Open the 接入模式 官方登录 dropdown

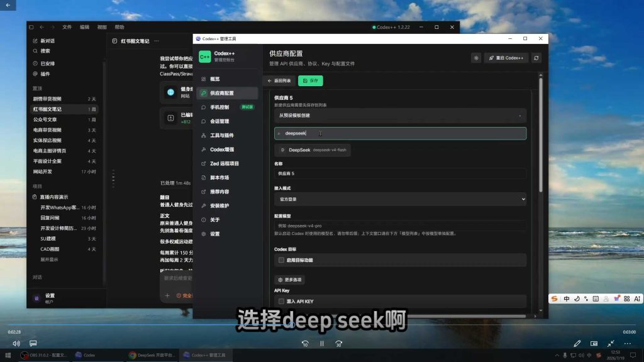pos(400,199)
